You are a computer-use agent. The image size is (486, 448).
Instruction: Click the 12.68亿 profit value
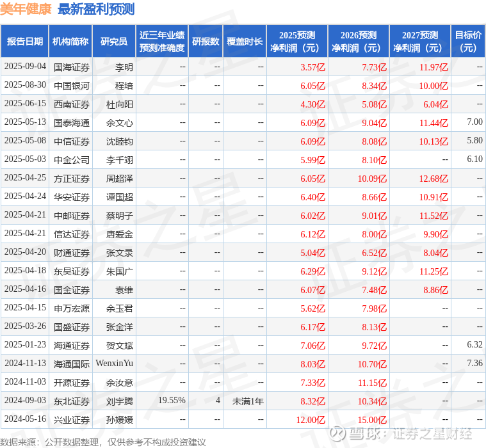(433, 179)
